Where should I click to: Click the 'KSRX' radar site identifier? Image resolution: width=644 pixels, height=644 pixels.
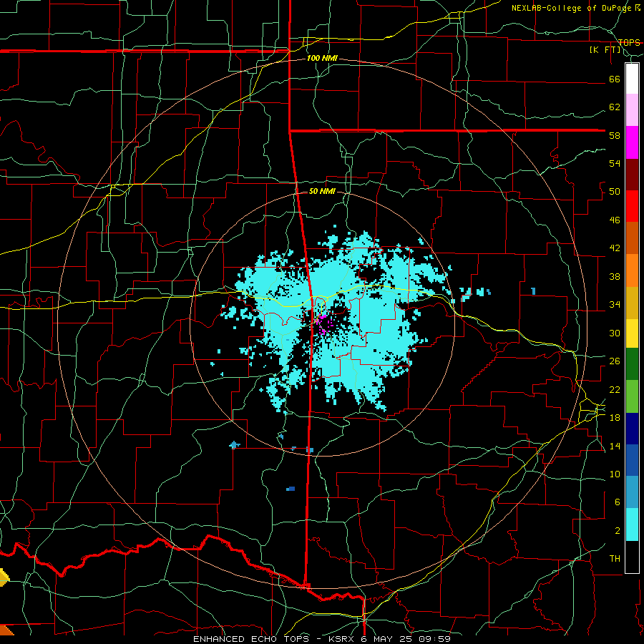[x=342, y=639]
